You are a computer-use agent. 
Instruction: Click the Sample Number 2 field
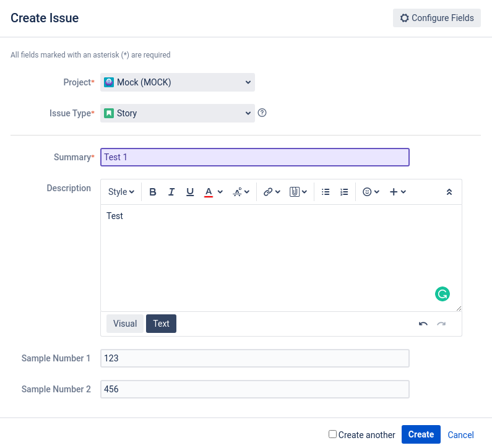coord(255,389)
